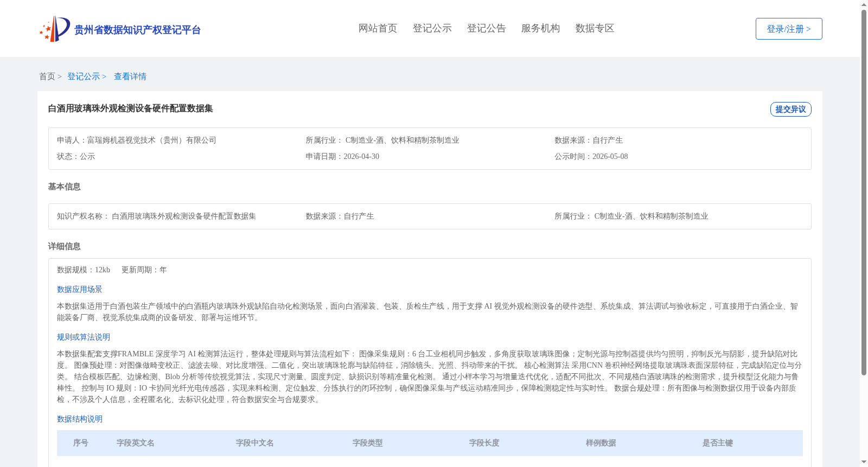Viewport: 868px width, 467px height.
Task: Click the 是否主键 column header
Action: [718, 443]
